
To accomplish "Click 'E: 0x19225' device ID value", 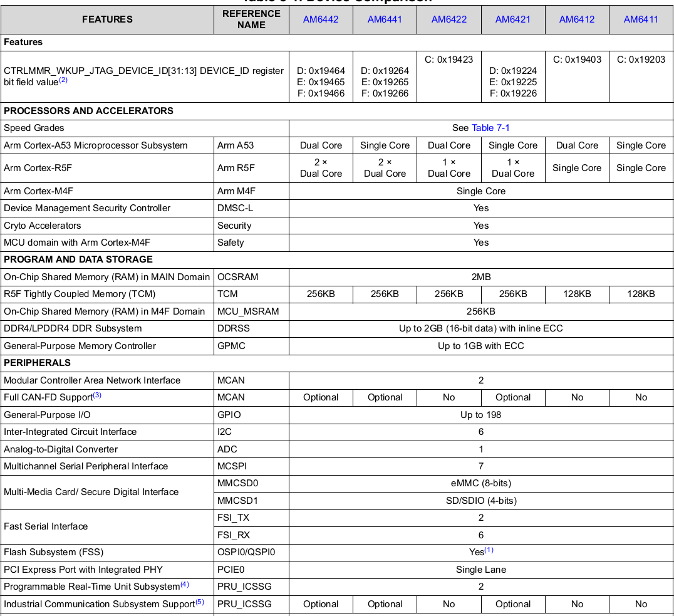I will pyautogui.click(x=513, y=82).
